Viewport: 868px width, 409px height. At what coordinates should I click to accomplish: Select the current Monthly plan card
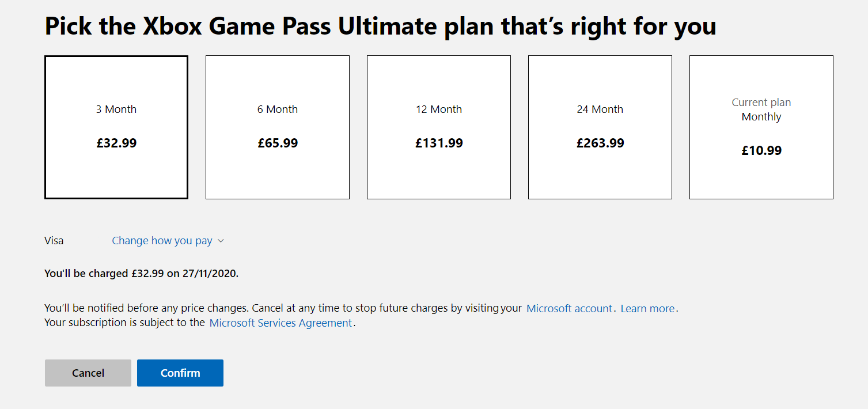pos(761,127)
